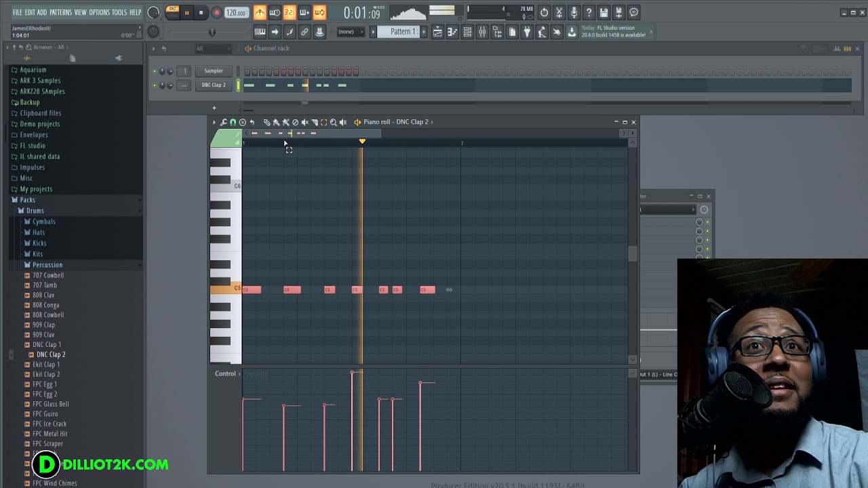The width and height of the screenshot is (868, 488).
Task: Select DNC Clap 1 sample in browser
Action: pos(47,345)
